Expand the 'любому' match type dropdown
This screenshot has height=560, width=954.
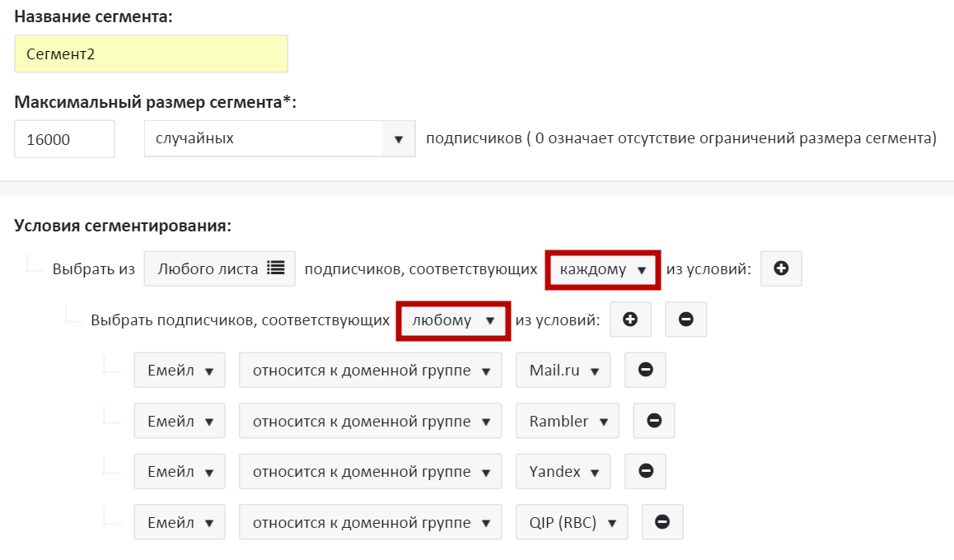click(x=454, y=321)
